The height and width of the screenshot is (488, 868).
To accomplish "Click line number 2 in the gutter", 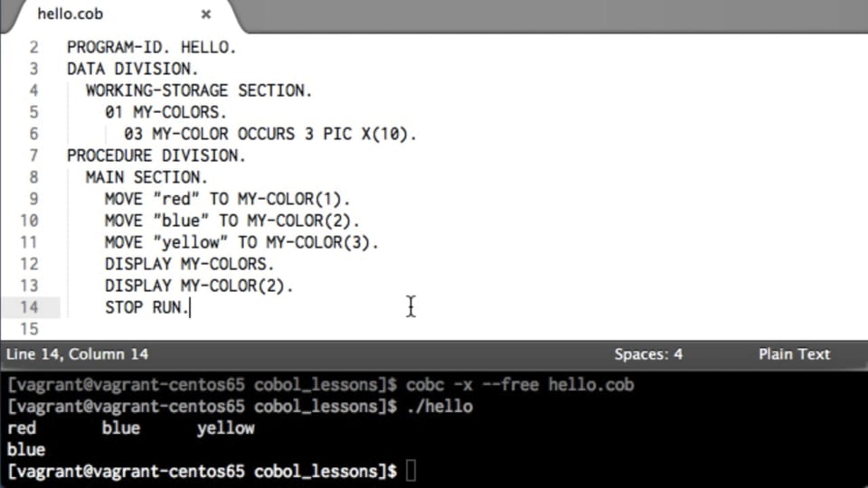I will pyautogui.click(x=34, y=47).
